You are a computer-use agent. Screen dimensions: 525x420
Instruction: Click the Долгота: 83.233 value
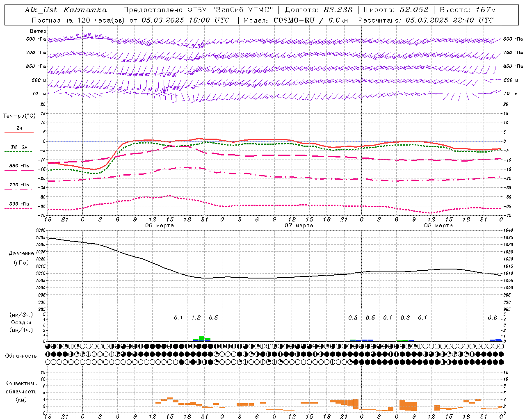pyautogui.click(x=319, y=10)
